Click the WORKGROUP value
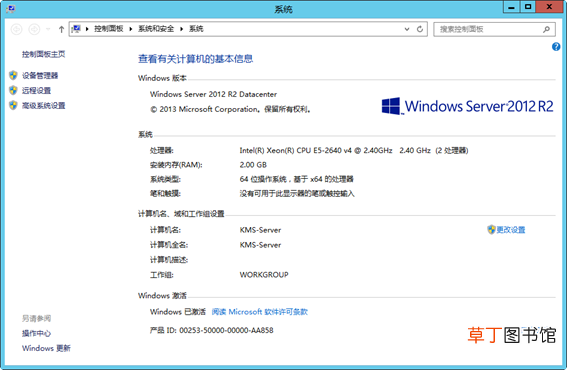The image size is (567, 370). pos(264,275)
